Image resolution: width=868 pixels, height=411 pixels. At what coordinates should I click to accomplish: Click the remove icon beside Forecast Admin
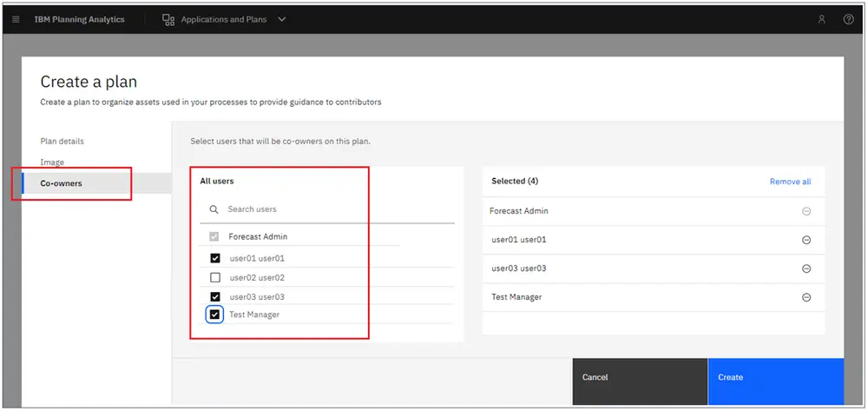click(x=806, y=211)
